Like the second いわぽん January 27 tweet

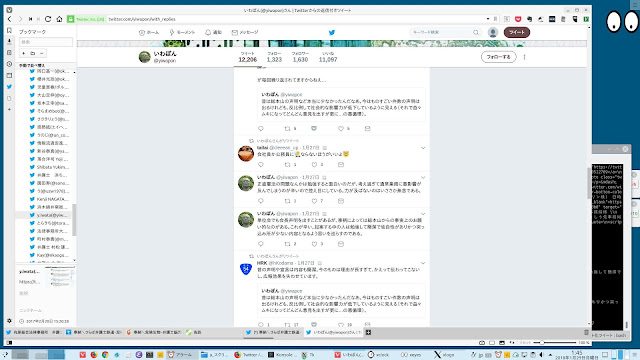pos(314,244)
